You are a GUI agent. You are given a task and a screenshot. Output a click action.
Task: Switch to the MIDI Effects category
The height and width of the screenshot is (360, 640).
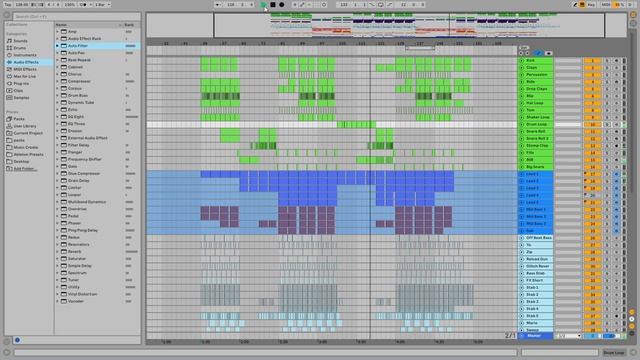pos(25,69)
